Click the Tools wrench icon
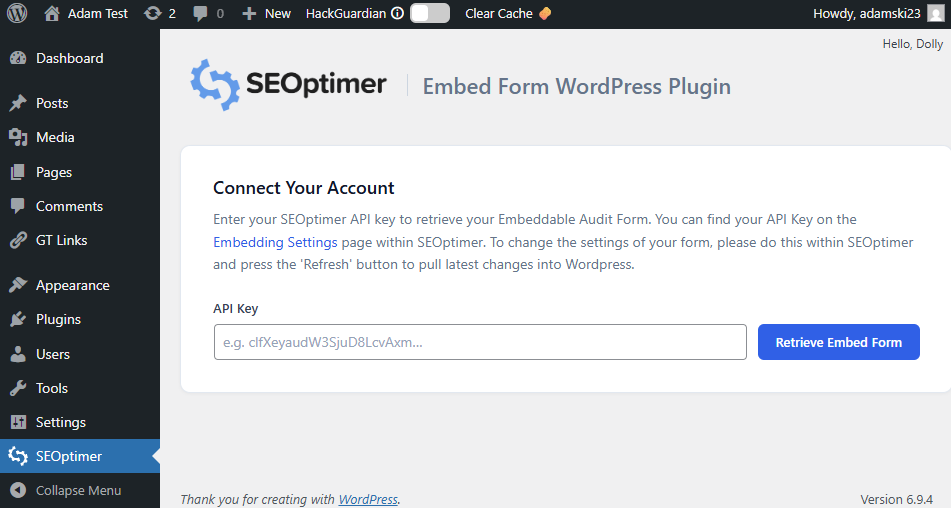This screenshot has height=508, width=951. tap(18, 388)
